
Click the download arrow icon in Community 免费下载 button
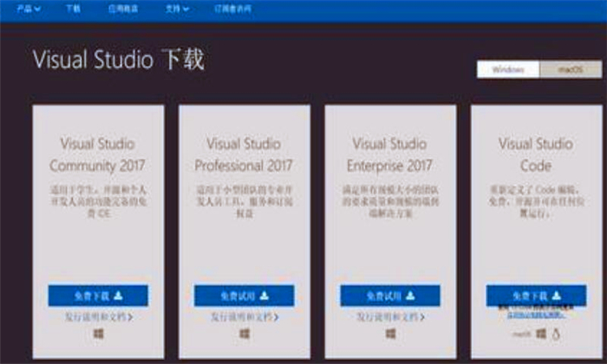[118, 296]
